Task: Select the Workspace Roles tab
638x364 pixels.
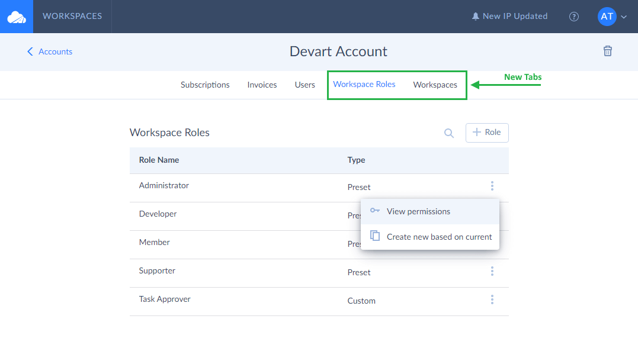Action: (x=364, y=84)
